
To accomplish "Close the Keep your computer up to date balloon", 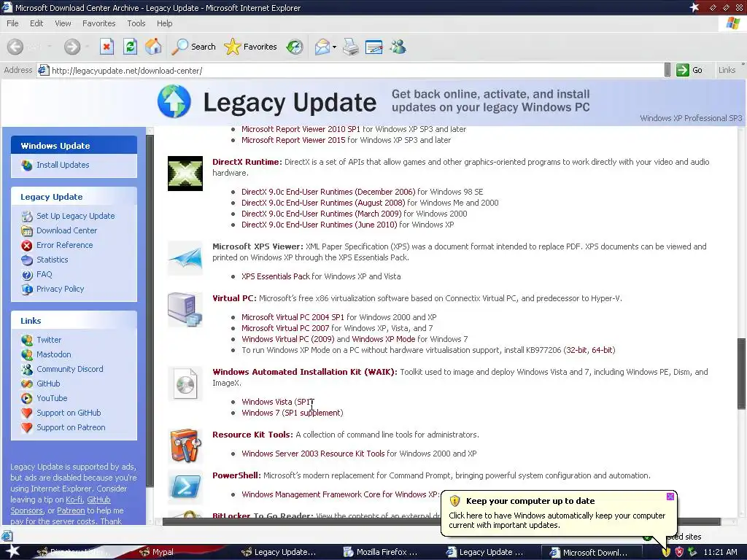I will point(670,497).
